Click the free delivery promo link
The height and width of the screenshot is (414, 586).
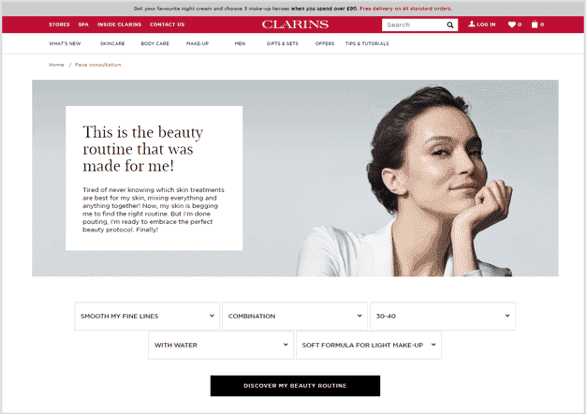pyautogui.click(x=406, y=8)
